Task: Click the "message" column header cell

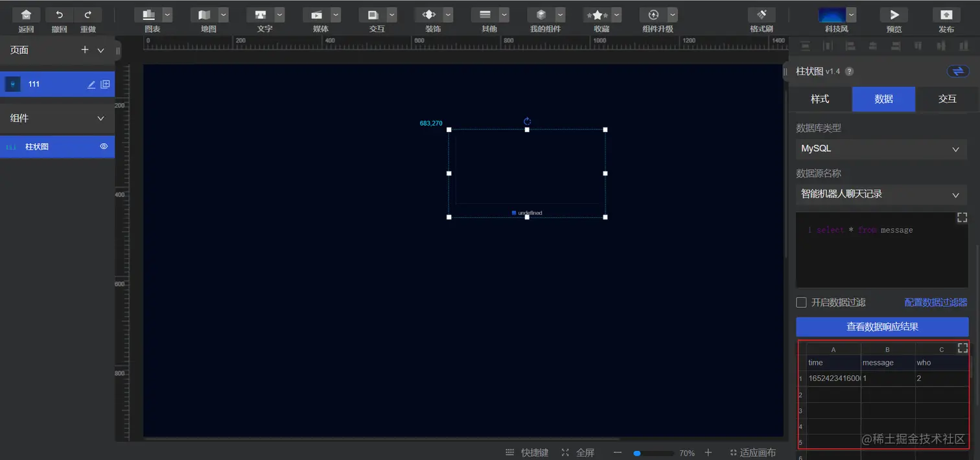Action: point(888,363)
